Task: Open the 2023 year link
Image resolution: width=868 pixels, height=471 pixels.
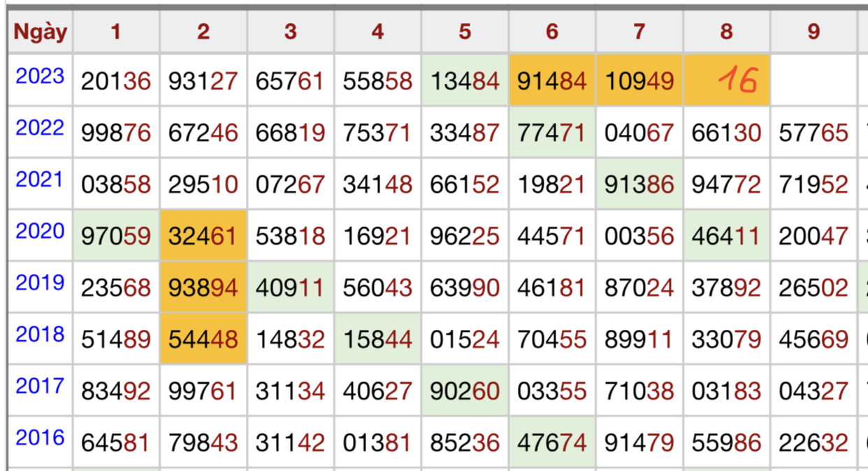Action: pos(40,76)
